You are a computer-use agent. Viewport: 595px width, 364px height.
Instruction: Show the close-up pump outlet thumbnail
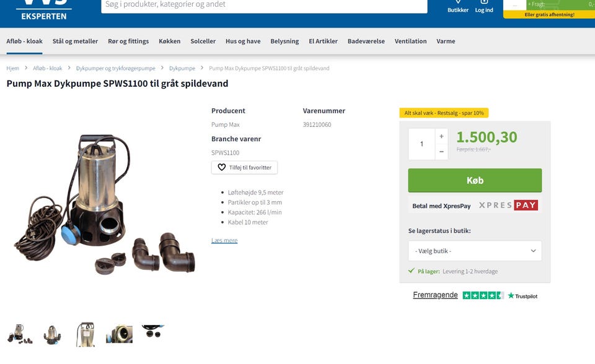click(119, 334)
